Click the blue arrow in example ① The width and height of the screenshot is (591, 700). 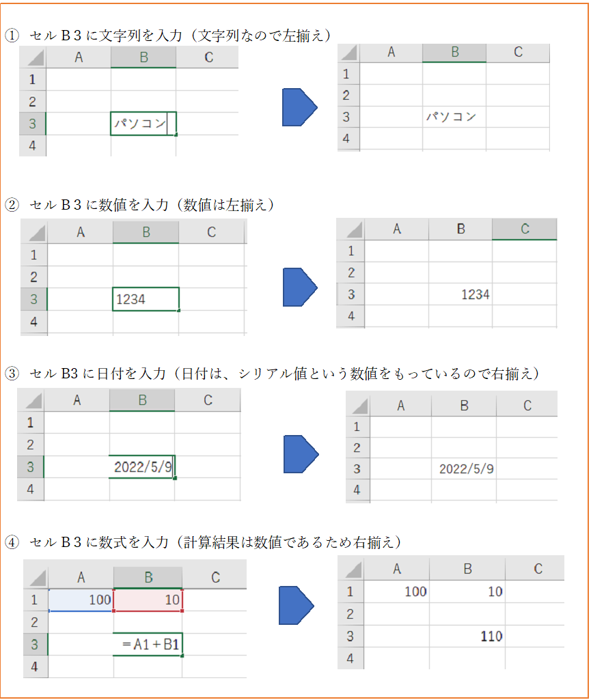[x=299, y=107]
